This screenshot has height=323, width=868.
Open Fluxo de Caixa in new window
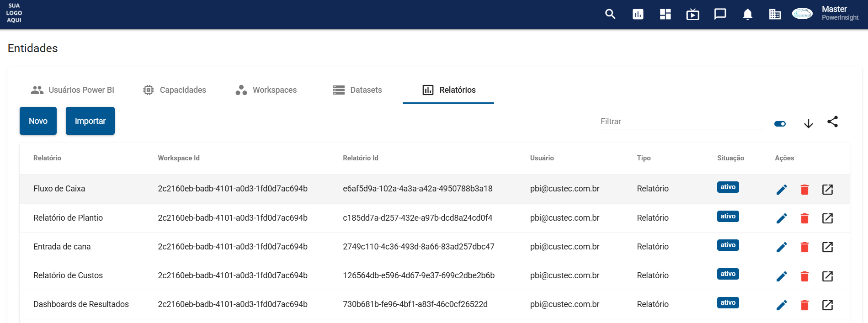828,189
